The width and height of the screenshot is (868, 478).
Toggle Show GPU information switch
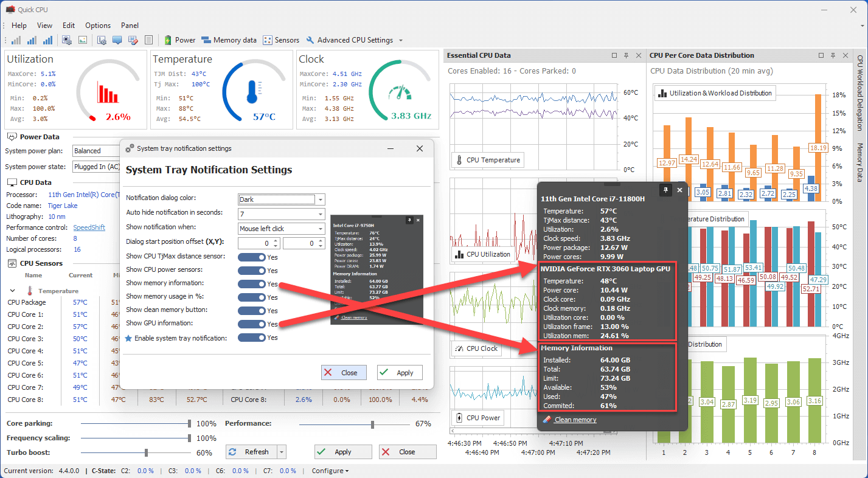pyautogui.click(x=251, y=324)
